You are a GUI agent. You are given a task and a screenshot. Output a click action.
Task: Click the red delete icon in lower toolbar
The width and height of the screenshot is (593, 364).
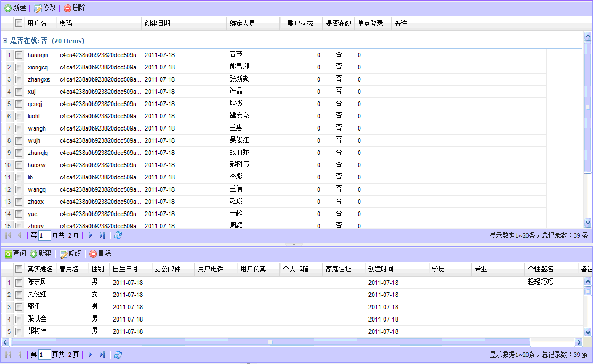tap(93, 254)
